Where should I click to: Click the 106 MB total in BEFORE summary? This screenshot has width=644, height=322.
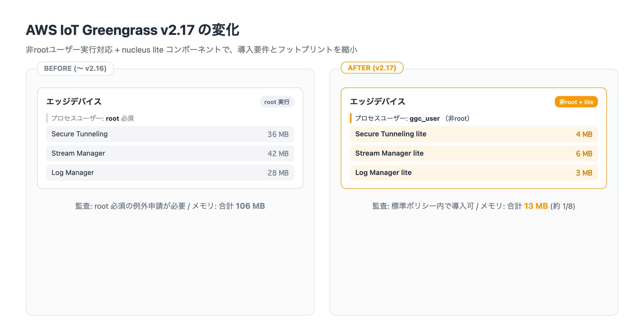point(250,206)
